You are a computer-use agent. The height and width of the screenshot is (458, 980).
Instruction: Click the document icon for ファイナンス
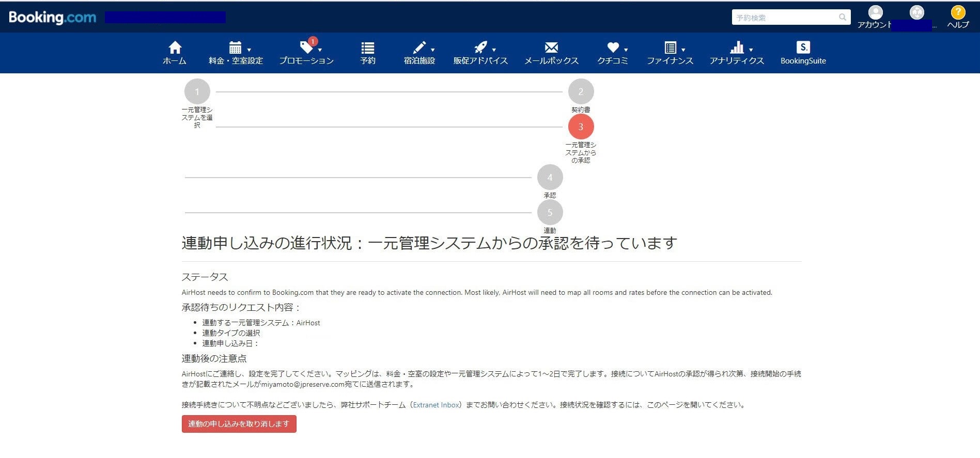(x=670, y=48)
